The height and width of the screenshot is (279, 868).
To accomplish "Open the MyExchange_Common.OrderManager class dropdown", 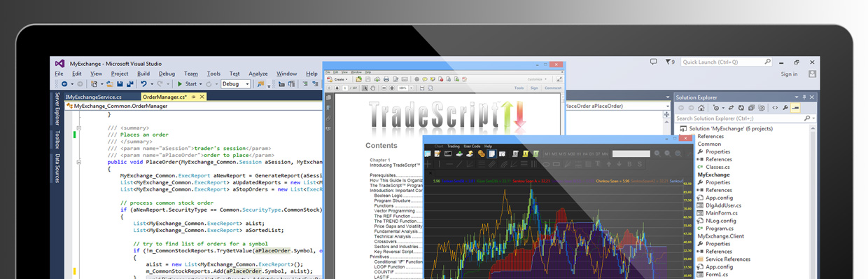I will point(193,107).
